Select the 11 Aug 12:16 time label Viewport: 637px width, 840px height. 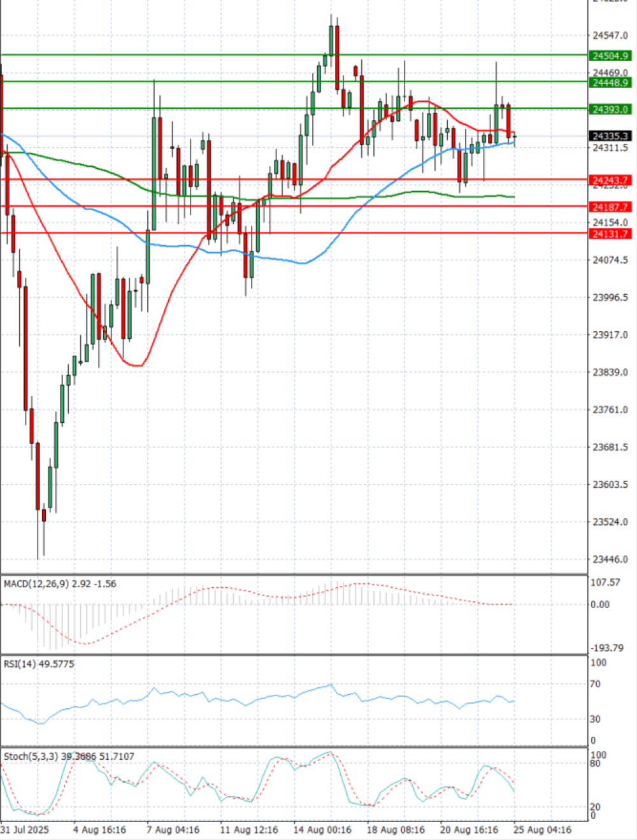coord(249,830)
